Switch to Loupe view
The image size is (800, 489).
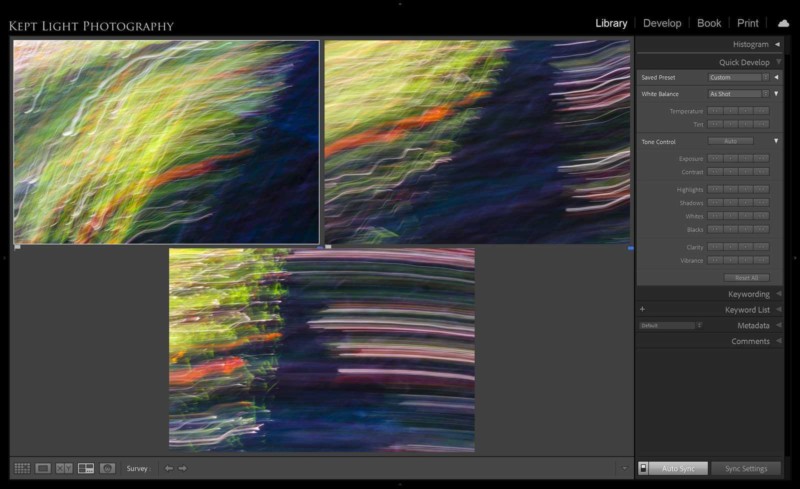click(x=43, y=468)
